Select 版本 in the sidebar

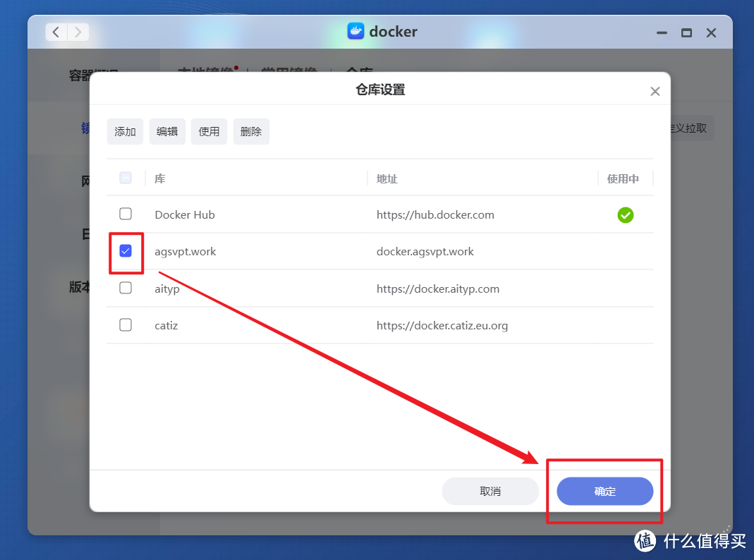tap(80, 287)
